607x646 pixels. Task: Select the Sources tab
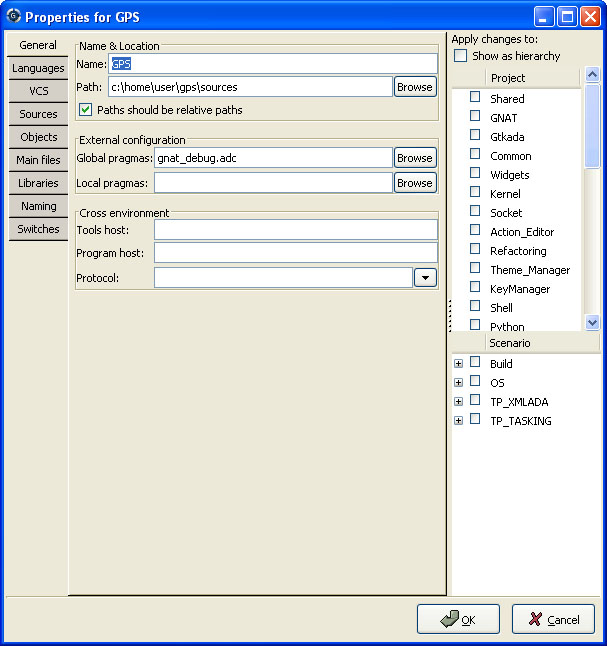(38, 114)
